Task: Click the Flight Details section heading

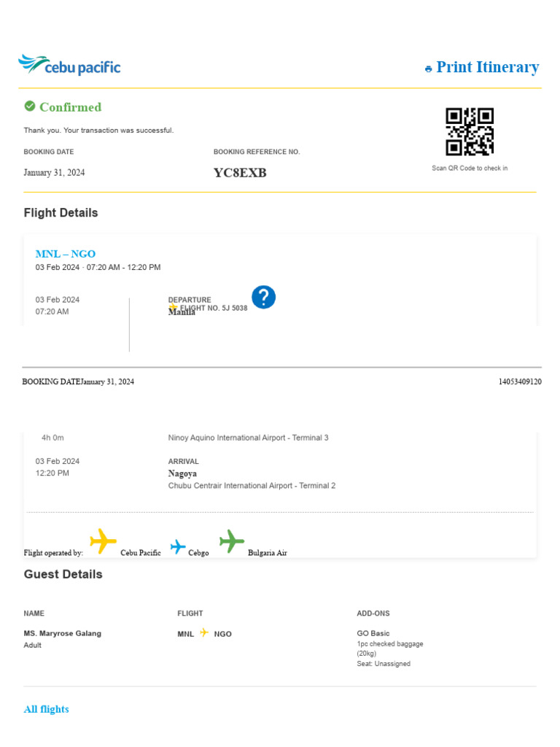Action: tap(61, 213)
